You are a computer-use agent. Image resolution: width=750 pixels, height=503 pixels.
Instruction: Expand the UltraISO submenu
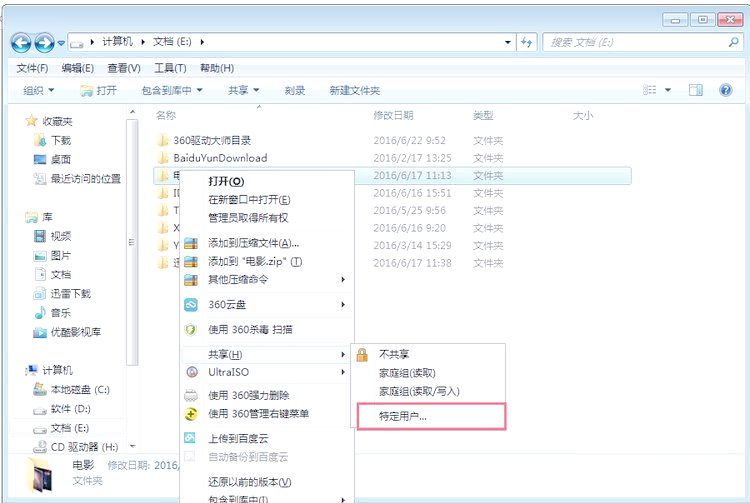[266, 372]
